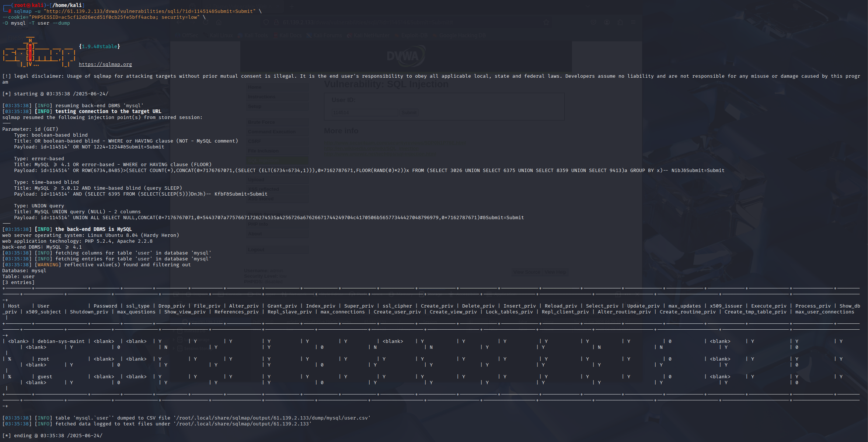Click the 'ssl_cipher' column header
This screenshot has height=442, width=868.
397,306
